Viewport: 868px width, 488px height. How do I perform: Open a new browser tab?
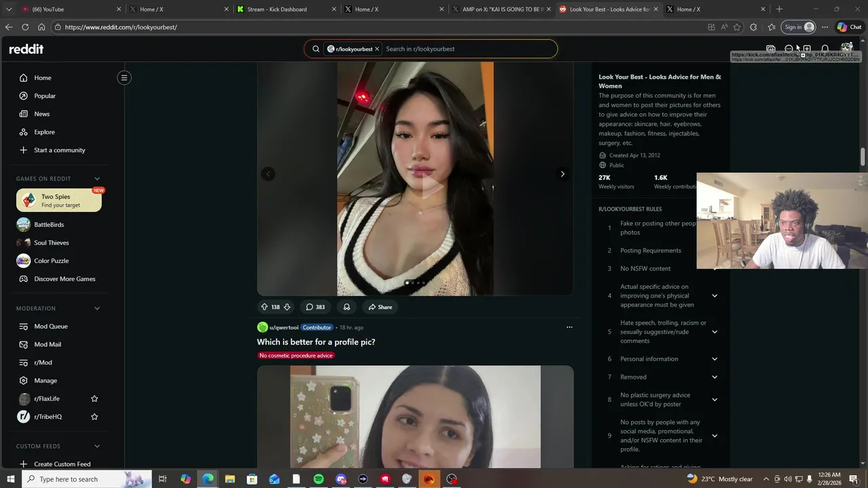[x=779, y=9]
